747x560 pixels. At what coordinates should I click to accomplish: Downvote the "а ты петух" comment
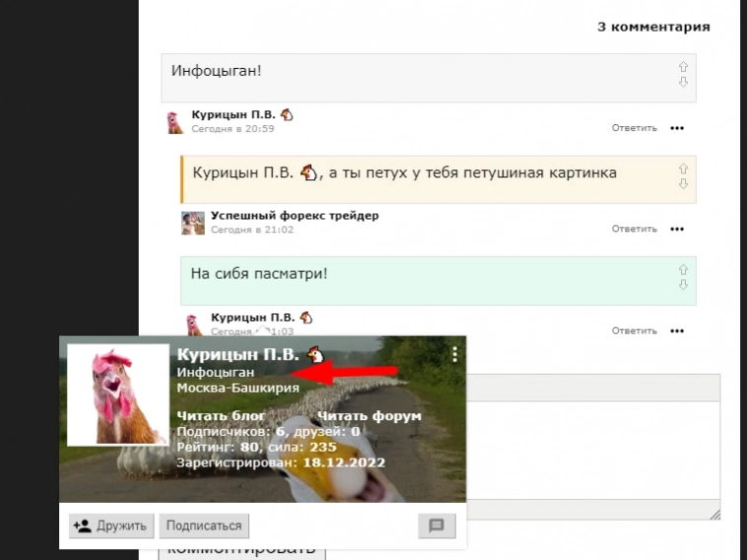tap(683, 183)
